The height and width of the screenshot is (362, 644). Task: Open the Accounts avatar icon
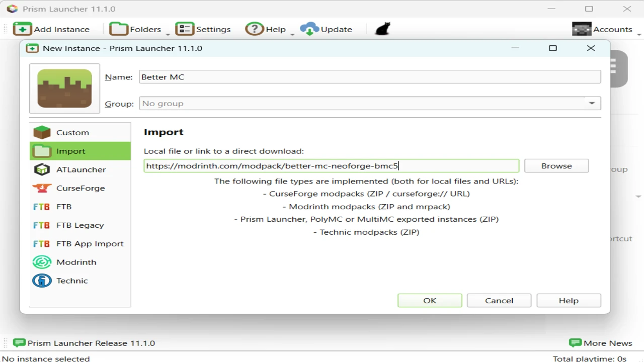[582, 29]
